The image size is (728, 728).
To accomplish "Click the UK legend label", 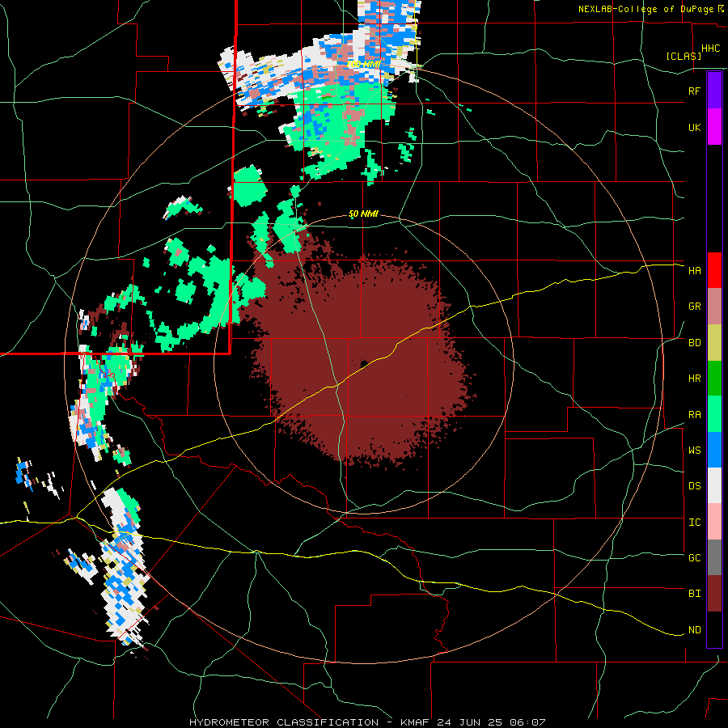I will (x=694, y=127).
